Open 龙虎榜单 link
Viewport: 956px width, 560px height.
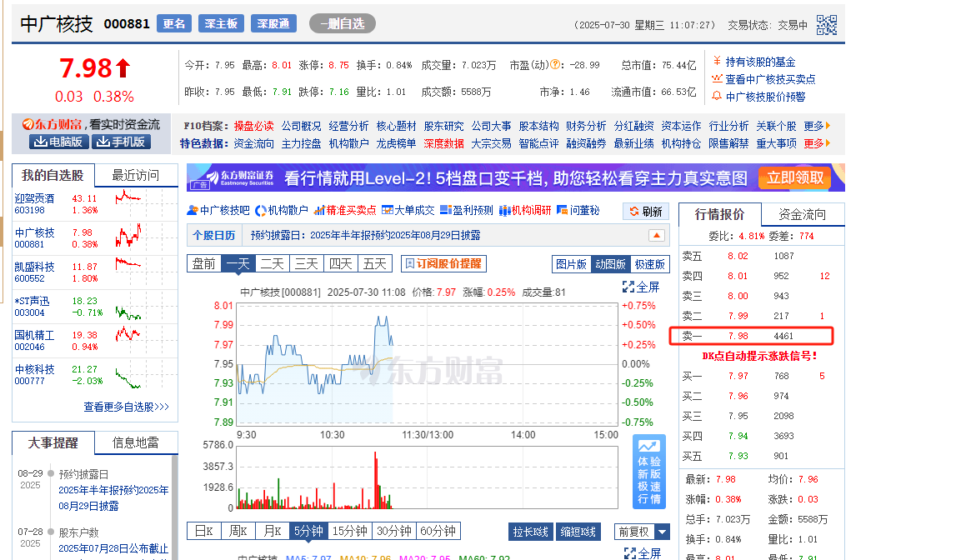point(396,144)
